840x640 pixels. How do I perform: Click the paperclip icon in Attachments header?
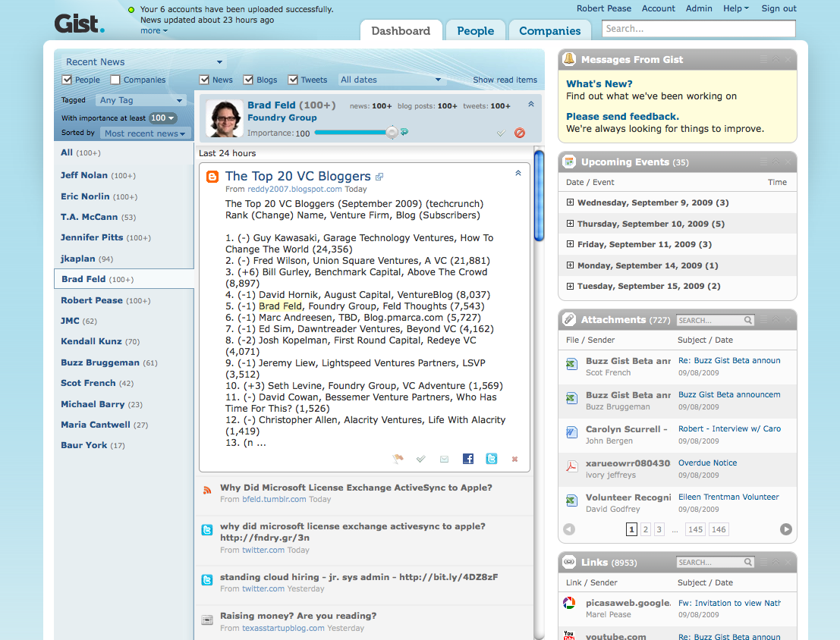pos(569,319)
